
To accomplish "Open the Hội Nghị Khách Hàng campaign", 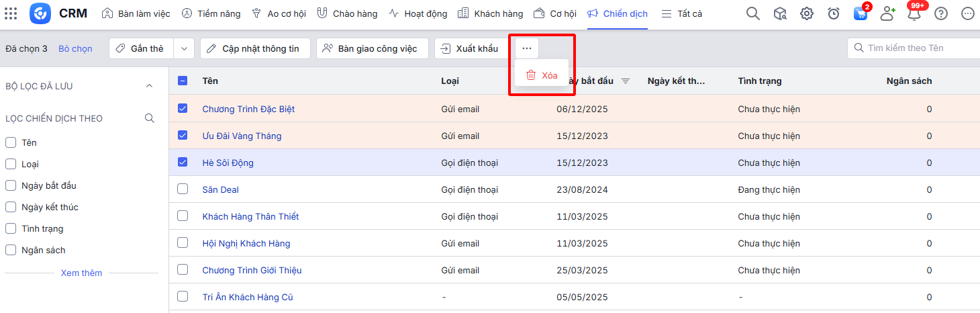I will click(246, 243).
